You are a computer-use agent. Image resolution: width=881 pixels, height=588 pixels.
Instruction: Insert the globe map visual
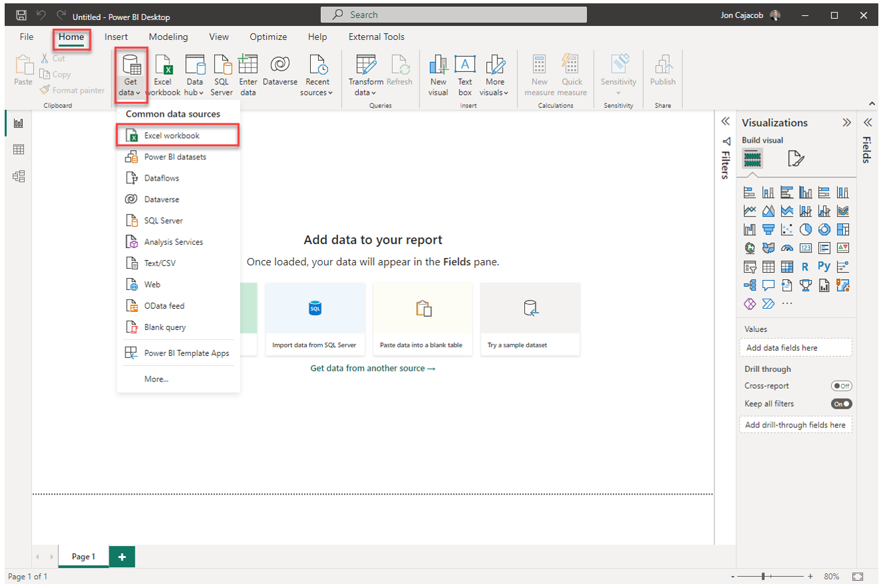(x=750, y=248)
